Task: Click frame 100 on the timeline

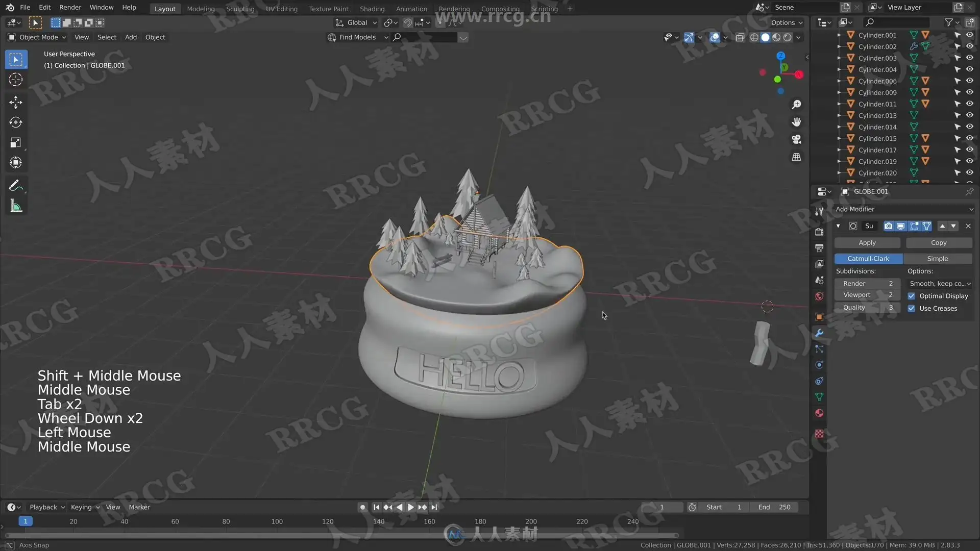Action: click(277, 521)
